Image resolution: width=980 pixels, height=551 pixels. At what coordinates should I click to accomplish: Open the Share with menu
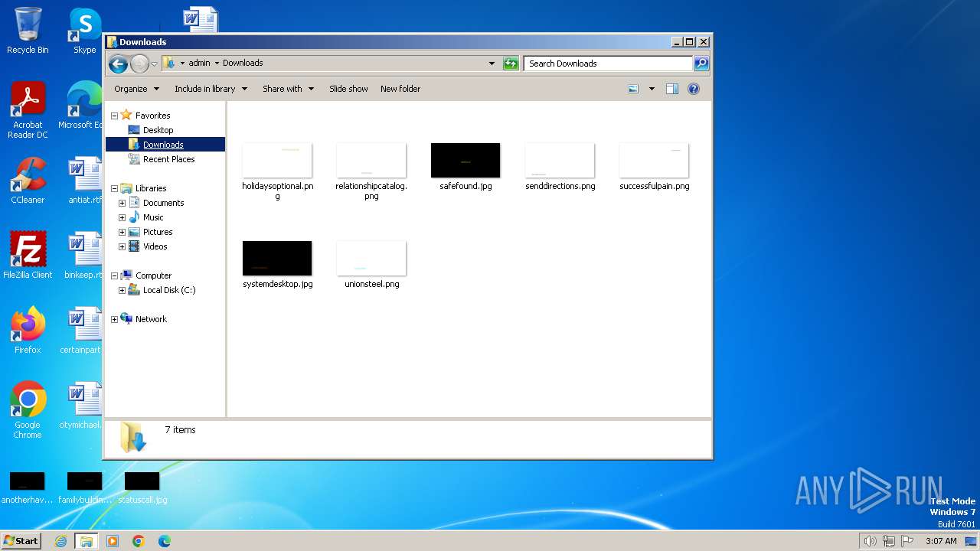coord(288,89)
